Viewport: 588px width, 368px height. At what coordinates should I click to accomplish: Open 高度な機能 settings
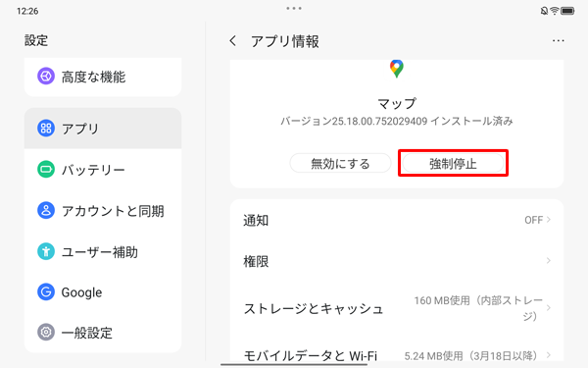click(103, 77)
